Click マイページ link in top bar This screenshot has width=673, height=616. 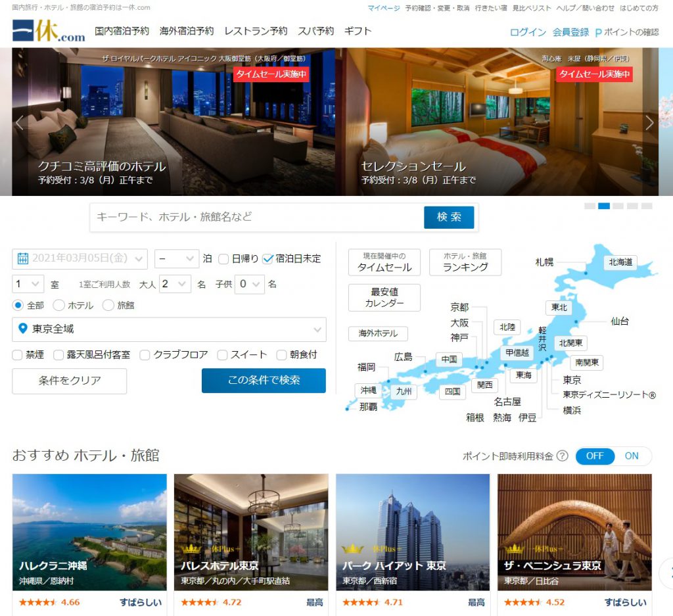(x=384, y=8)
